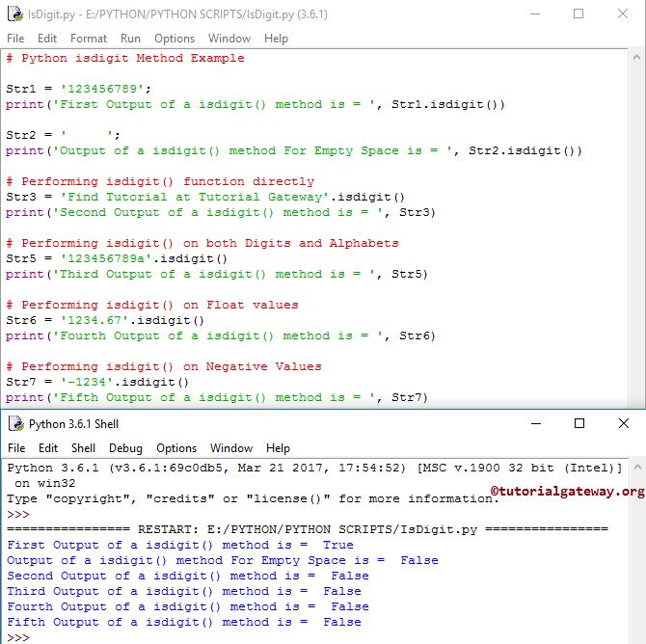The height and width of the screenshot is (644, 646).
Task: Open Run menu in editor window
Action: click(130, 39)
